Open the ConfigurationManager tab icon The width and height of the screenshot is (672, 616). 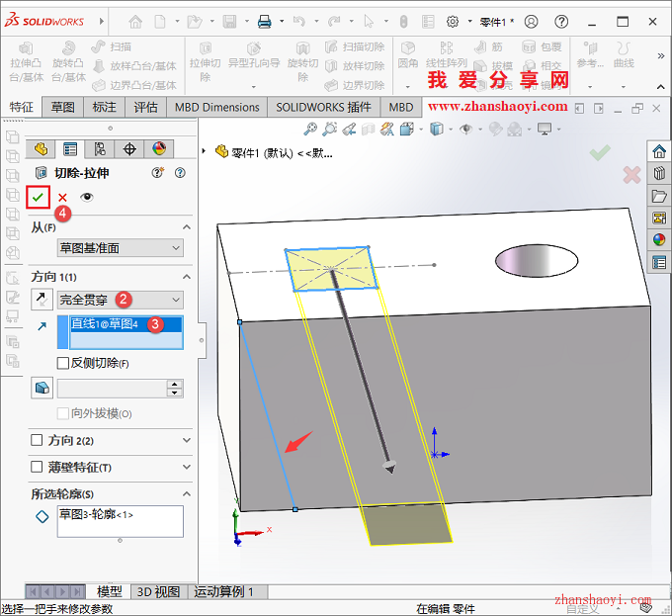(x=100, y=148)
